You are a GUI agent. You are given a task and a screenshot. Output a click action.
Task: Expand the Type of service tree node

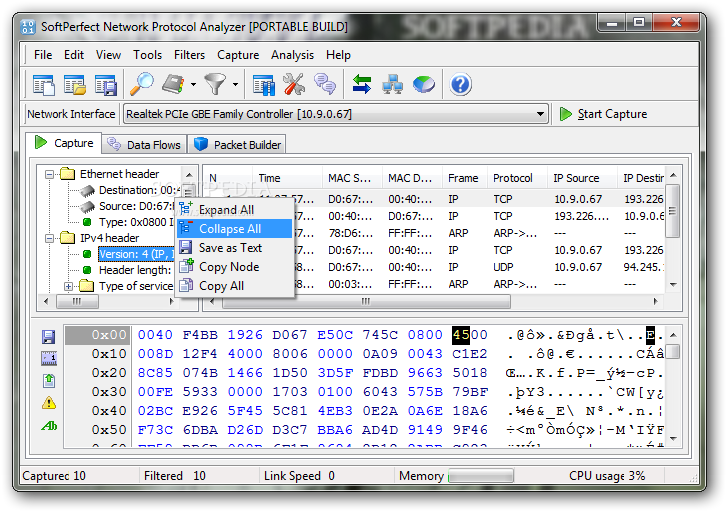(68, 287)
